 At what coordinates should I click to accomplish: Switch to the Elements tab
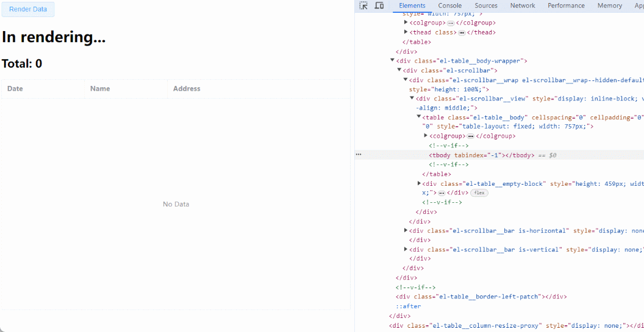pyautogui.click(x=412, y=5)
